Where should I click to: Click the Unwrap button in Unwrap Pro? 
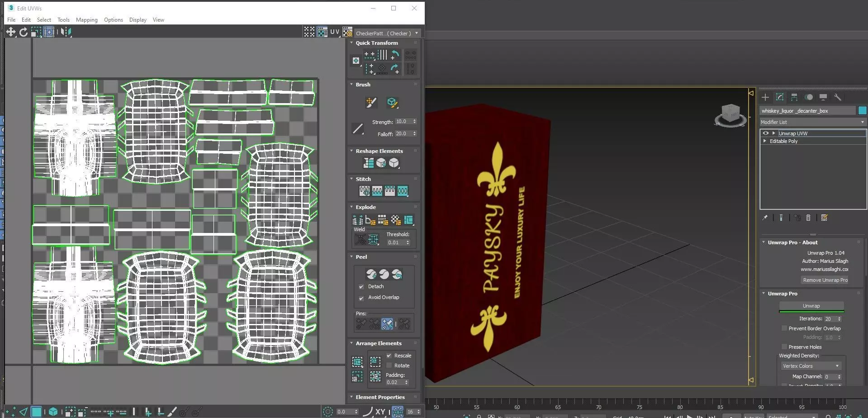[811, 306]
